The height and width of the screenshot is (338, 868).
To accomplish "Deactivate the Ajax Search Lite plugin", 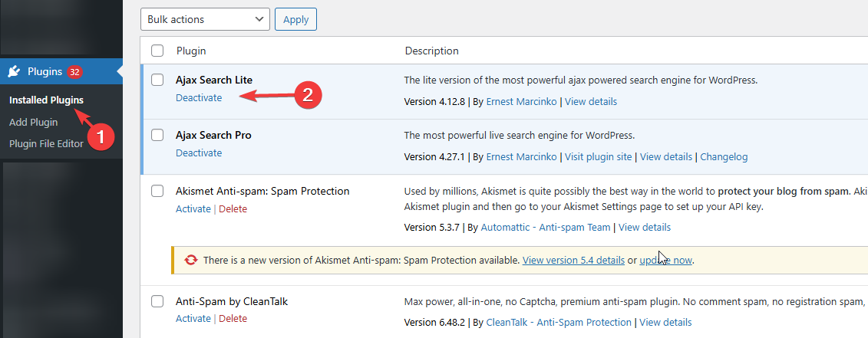I will [199, 98].
